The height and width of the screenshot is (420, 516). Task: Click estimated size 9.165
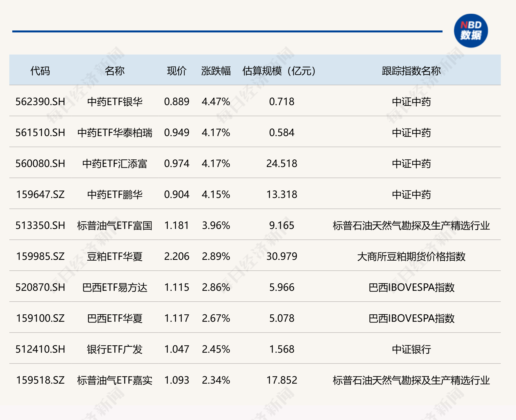click(x=282, y=225)
